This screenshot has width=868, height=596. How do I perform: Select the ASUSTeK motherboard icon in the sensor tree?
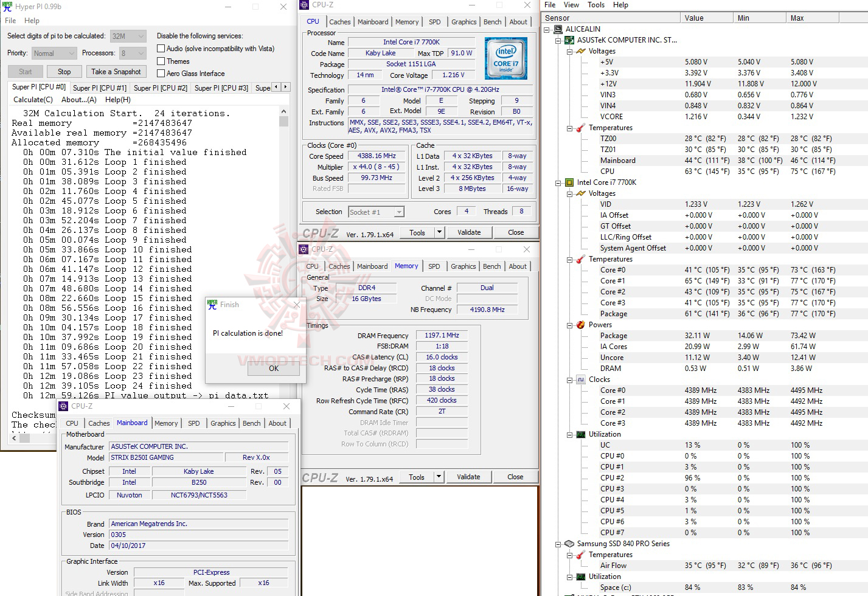point(569,40)
